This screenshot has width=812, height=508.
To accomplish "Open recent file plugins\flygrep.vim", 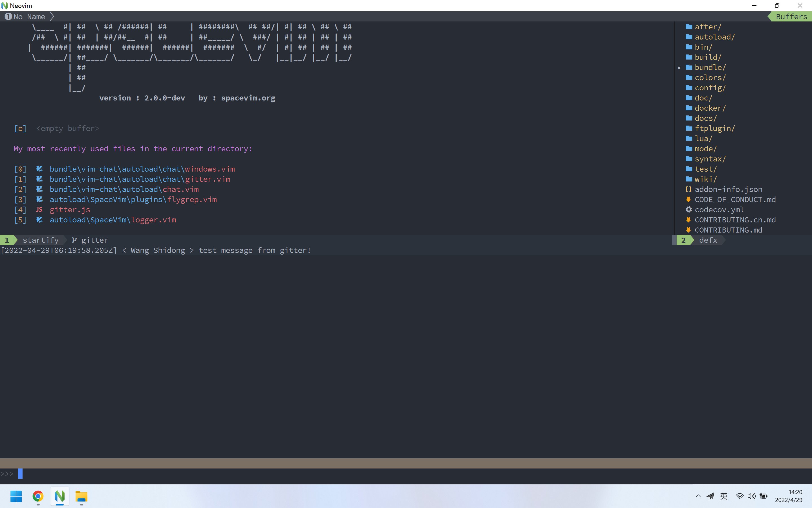I will 133,199.
